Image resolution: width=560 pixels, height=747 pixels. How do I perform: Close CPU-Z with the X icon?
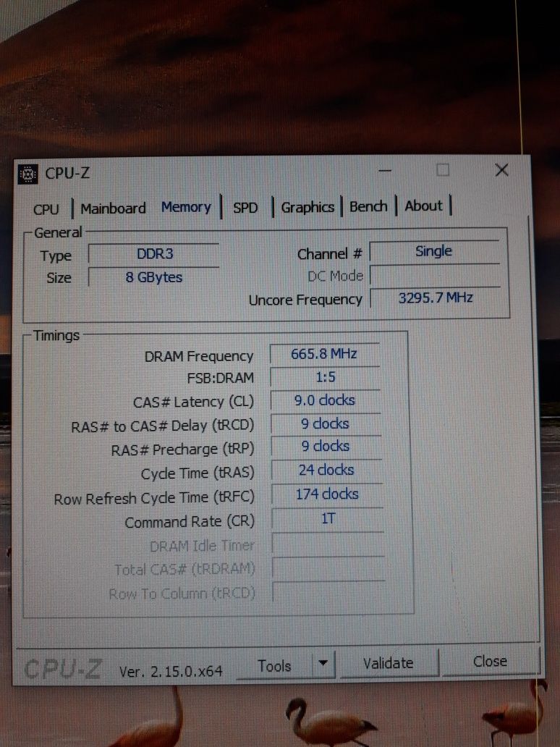coord(501,170)
